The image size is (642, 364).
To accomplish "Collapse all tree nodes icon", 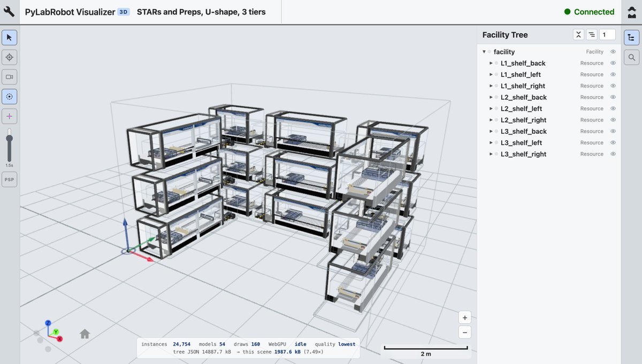I will click(578, 35).
